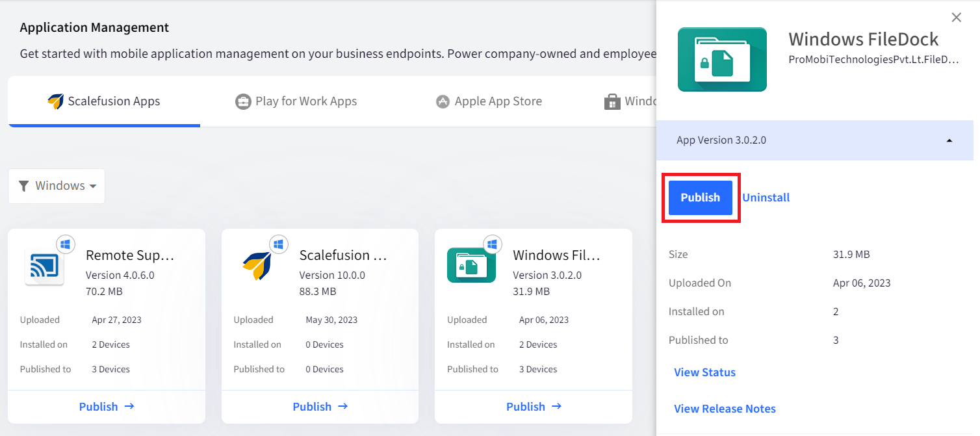980x436 pixels.
Task: Click the Scalefusion ... card title
Action: click(x=343, y=255)
